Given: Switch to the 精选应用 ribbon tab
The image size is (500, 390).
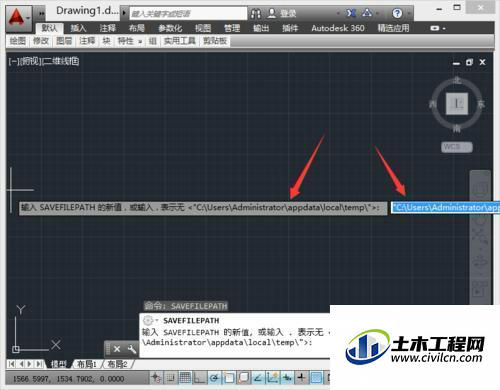Looking at the screenshot, I should pyautogui.click(x=393, y=28).
